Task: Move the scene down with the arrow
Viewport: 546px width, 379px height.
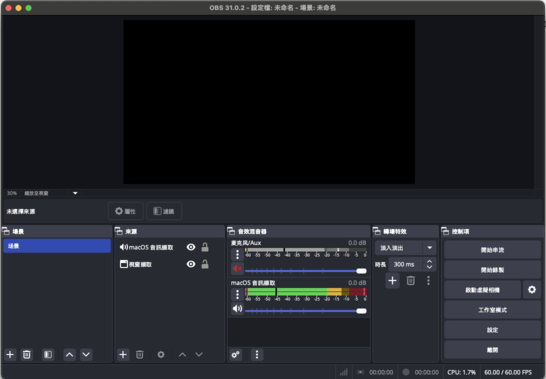Action: click(86, 355)
